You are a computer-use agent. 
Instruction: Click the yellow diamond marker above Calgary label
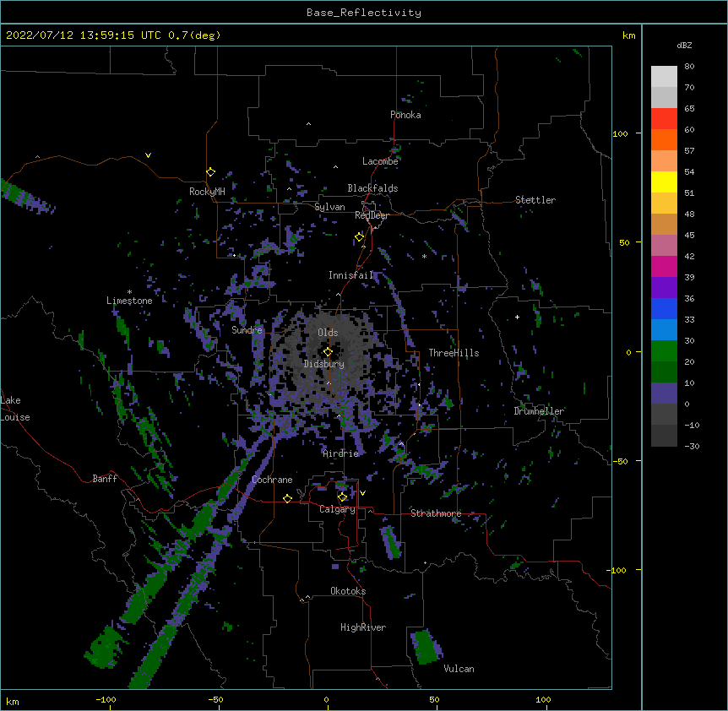point(342,497)
